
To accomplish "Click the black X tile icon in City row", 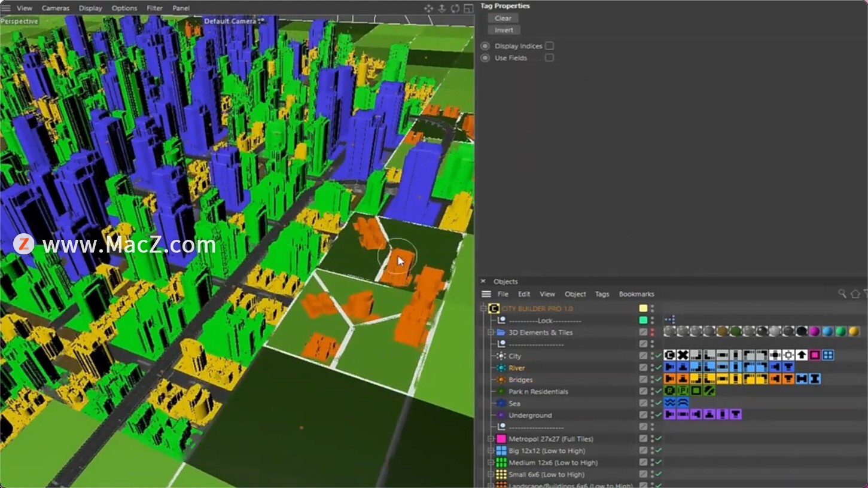I will coord(682,355).
